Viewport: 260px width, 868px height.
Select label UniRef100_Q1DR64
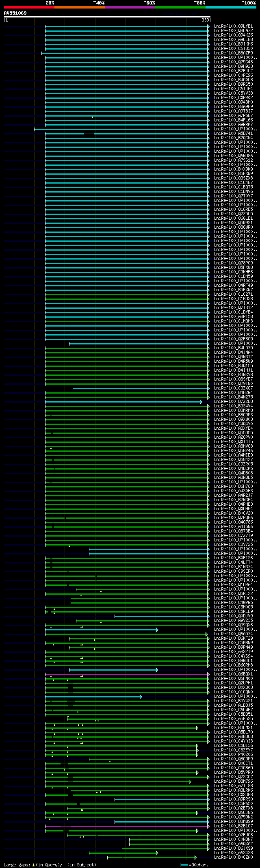(233, 585)
